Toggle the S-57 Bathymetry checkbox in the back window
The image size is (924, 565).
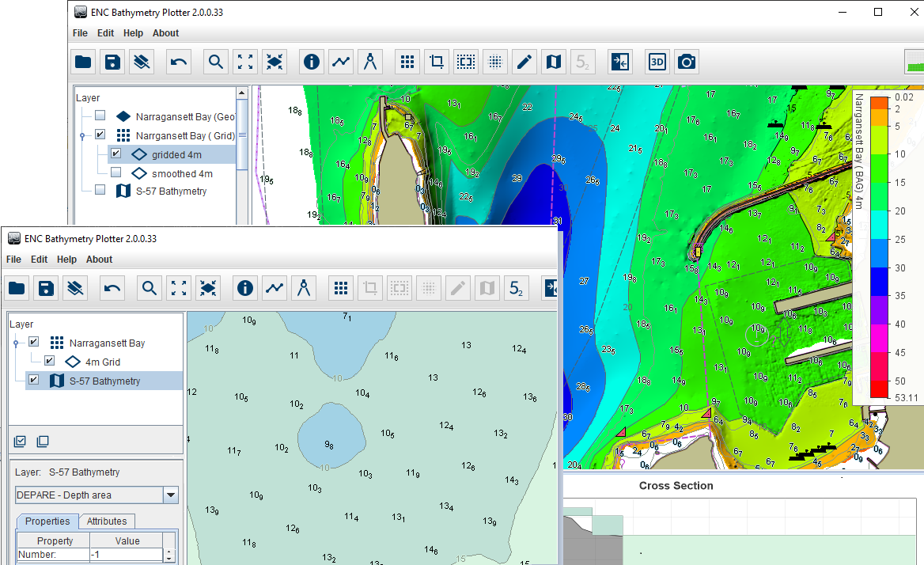click(100, 191)
